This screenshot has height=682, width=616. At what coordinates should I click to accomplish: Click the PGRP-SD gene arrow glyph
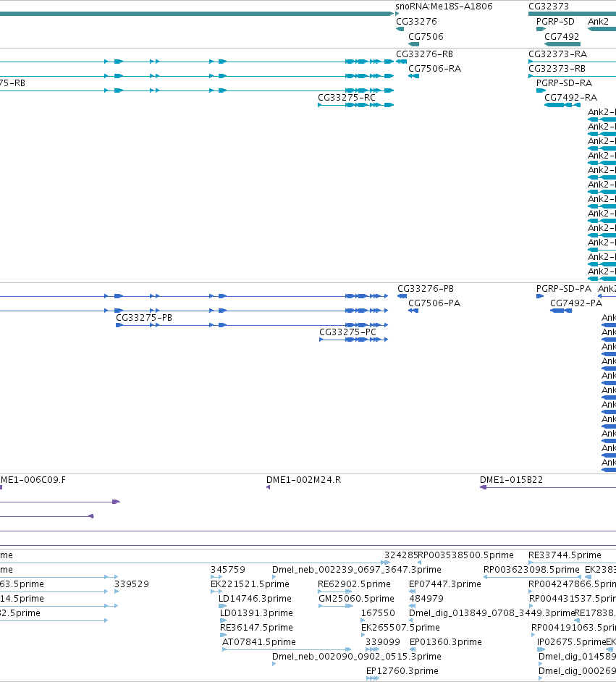(x=541, y=29)
